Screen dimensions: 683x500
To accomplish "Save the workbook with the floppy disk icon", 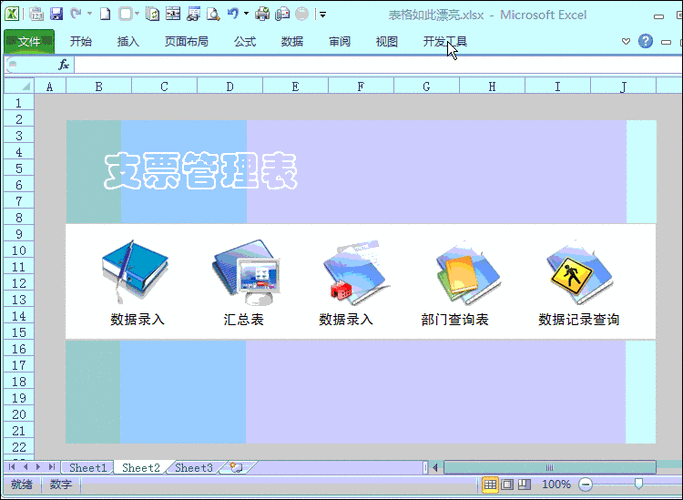I will pyautogui.click(x=57, y=14).
